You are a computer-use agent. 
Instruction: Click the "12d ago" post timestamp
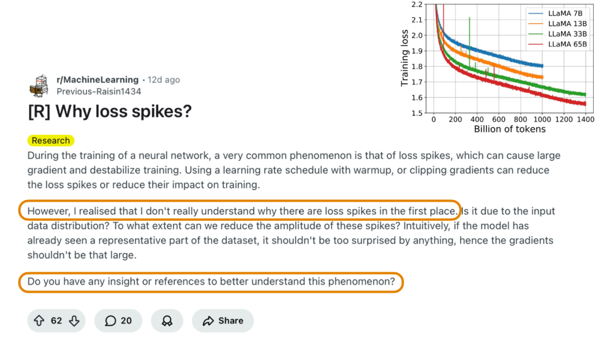pyautogui.click(x=164, y=80)
